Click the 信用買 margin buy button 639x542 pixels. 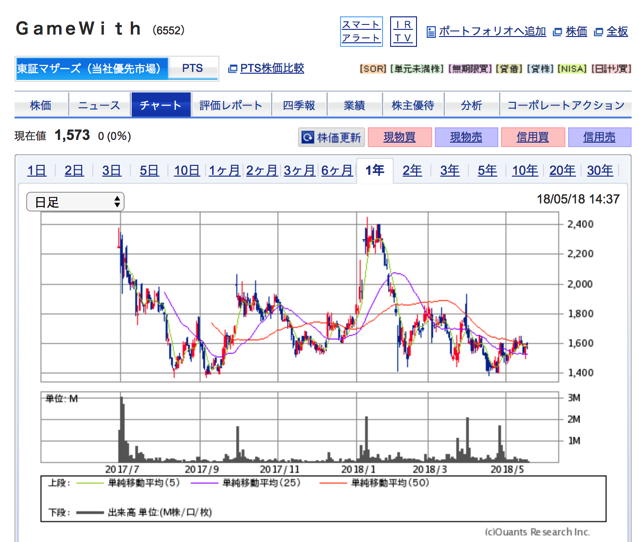click(533, 137)
